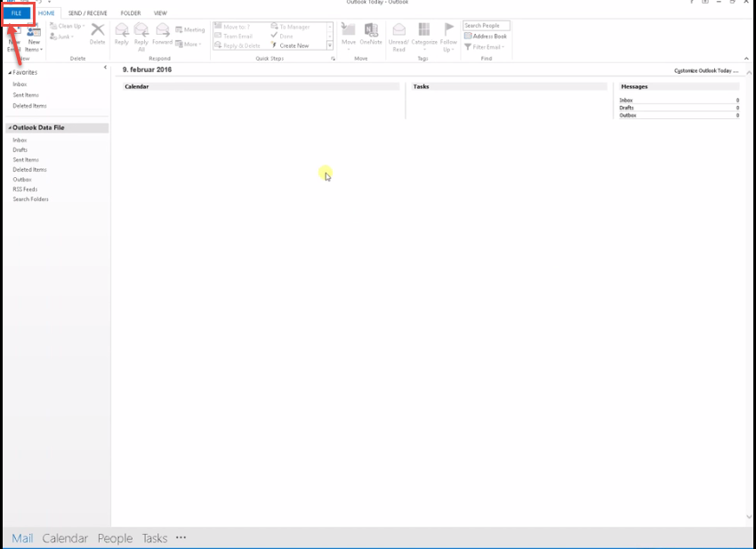
Task: Collapse the Favorites group
Action: tap(10, 72)
